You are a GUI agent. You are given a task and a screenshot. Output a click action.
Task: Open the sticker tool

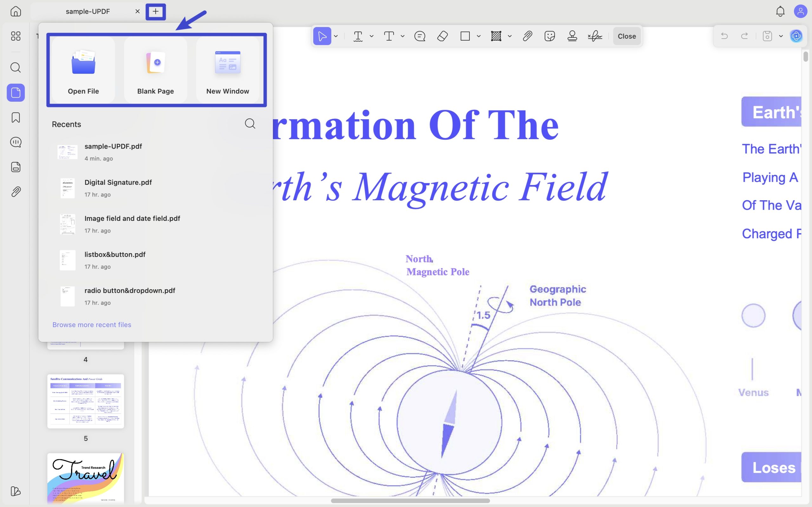point(550,36)
